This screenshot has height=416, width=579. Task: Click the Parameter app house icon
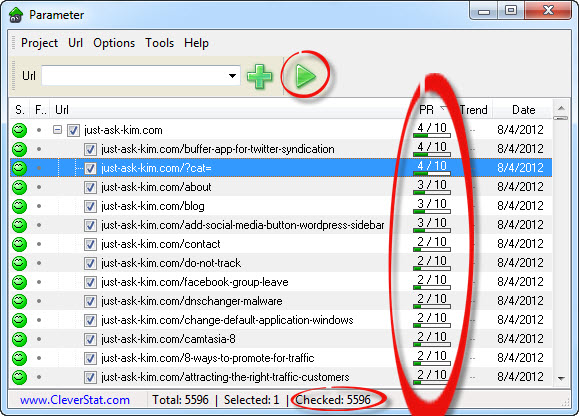tap(16, 15)
